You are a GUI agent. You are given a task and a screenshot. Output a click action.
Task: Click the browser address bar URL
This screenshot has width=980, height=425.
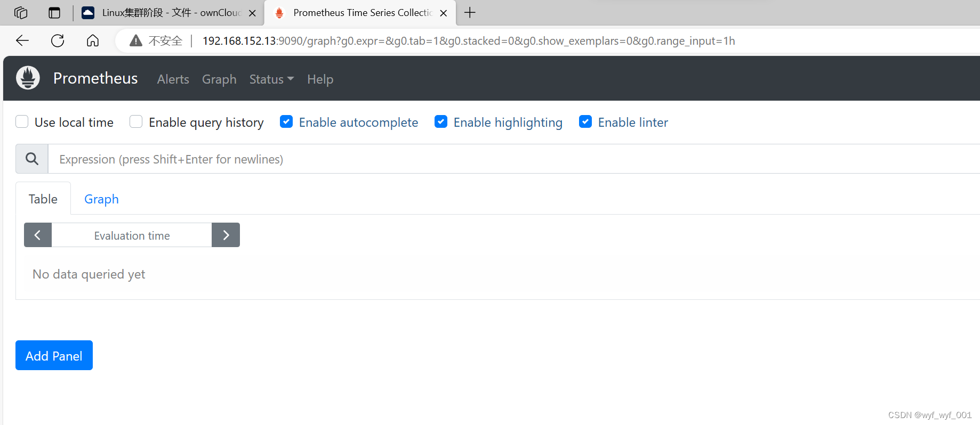point(469,41)
